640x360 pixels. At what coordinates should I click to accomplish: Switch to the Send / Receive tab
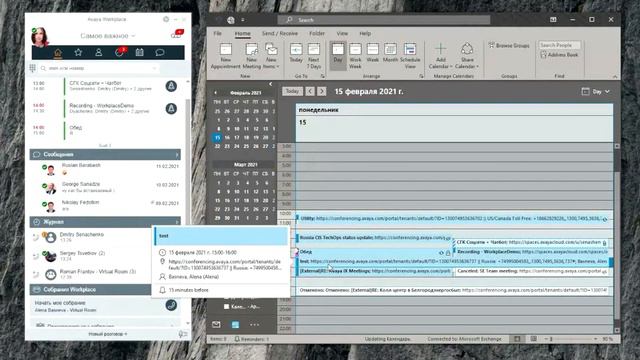coord(280,33)
